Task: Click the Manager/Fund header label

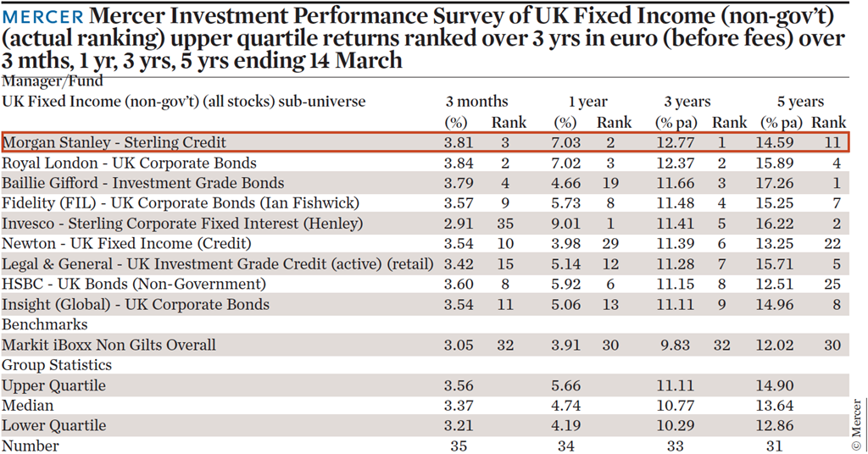Action: (x=52, y=82)
